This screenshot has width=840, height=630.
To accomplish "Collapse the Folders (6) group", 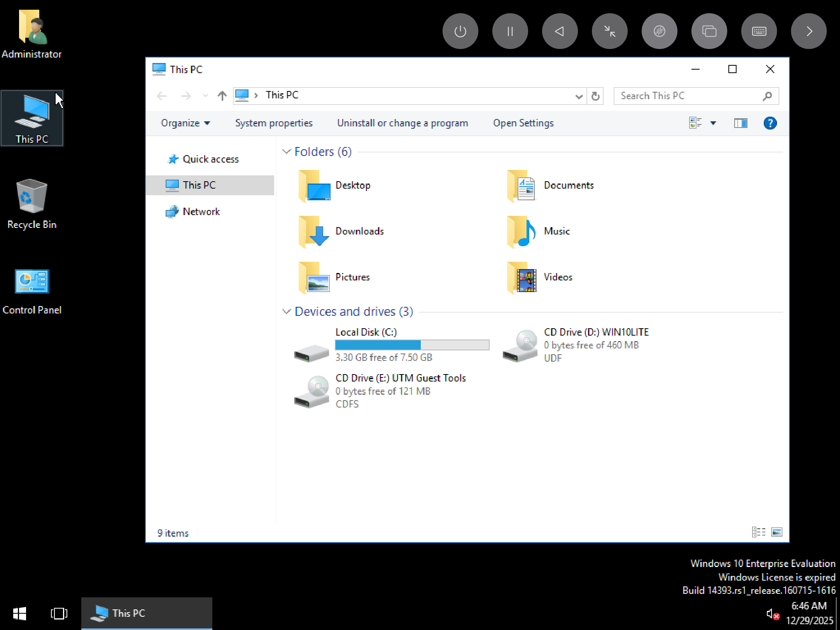I will click(287, 152).
